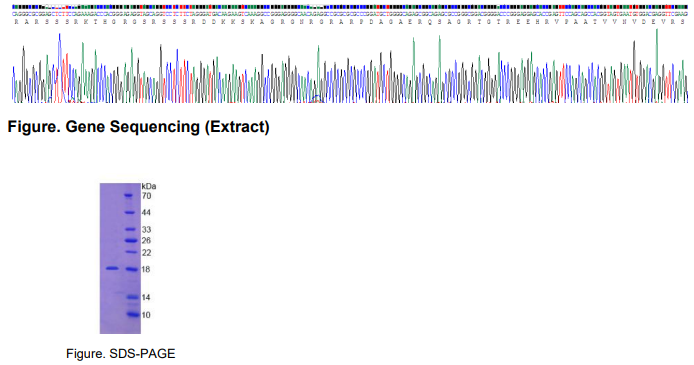Select the 33 kDa marker label

click(x=147, y=230)
